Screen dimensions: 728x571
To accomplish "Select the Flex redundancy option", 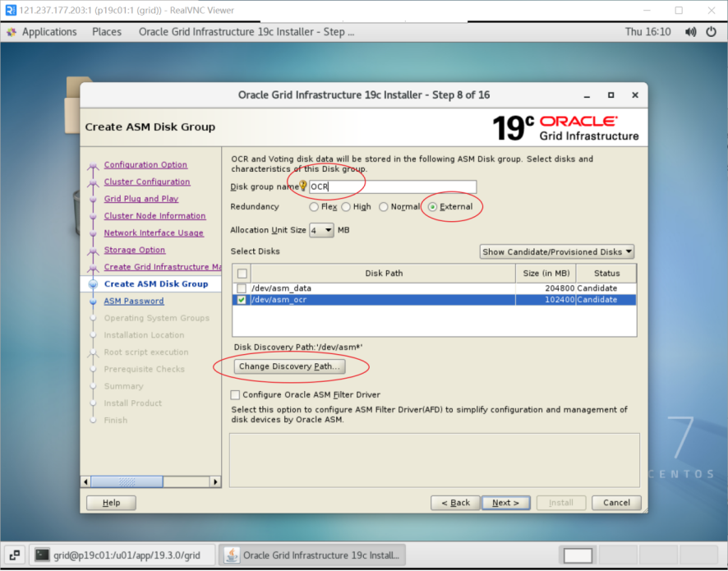I will (x=314, y=207).
